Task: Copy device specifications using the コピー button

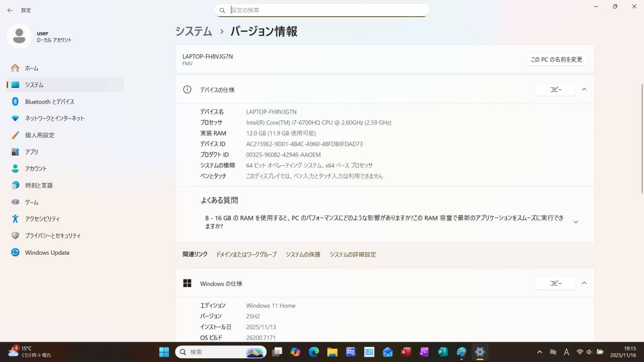Action: click(555, 90)
